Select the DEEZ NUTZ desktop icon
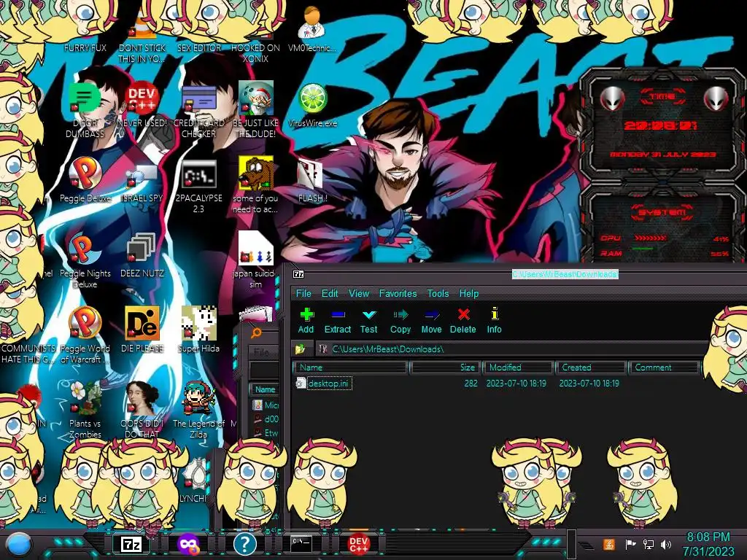This screenshot has height=560, width=747. pyautogui.click(x=142, y=255)
